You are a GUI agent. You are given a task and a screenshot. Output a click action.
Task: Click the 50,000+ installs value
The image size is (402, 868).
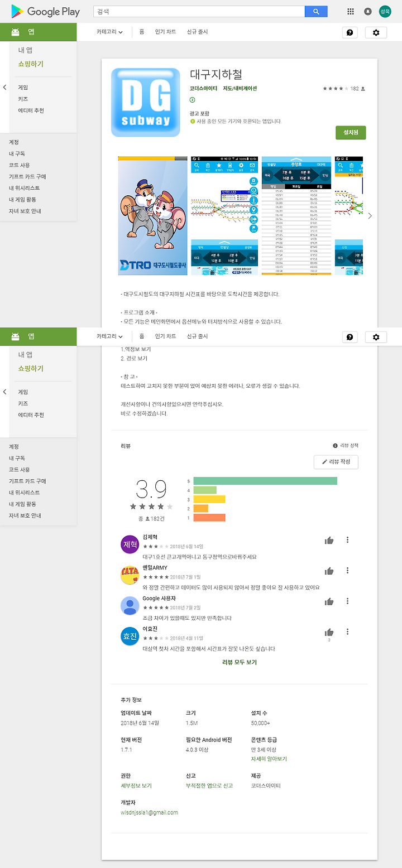pos(261,723)
